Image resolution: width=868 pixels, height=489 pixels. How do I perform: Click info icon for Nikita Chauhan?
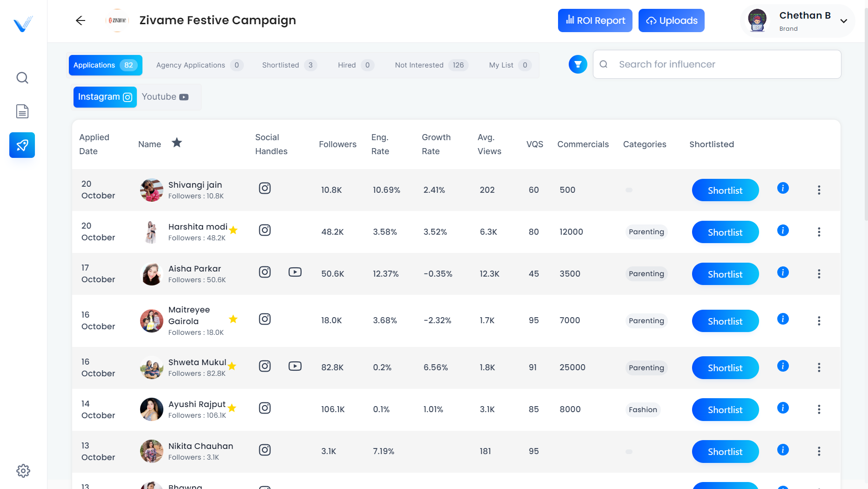click(x=783, y=450)
